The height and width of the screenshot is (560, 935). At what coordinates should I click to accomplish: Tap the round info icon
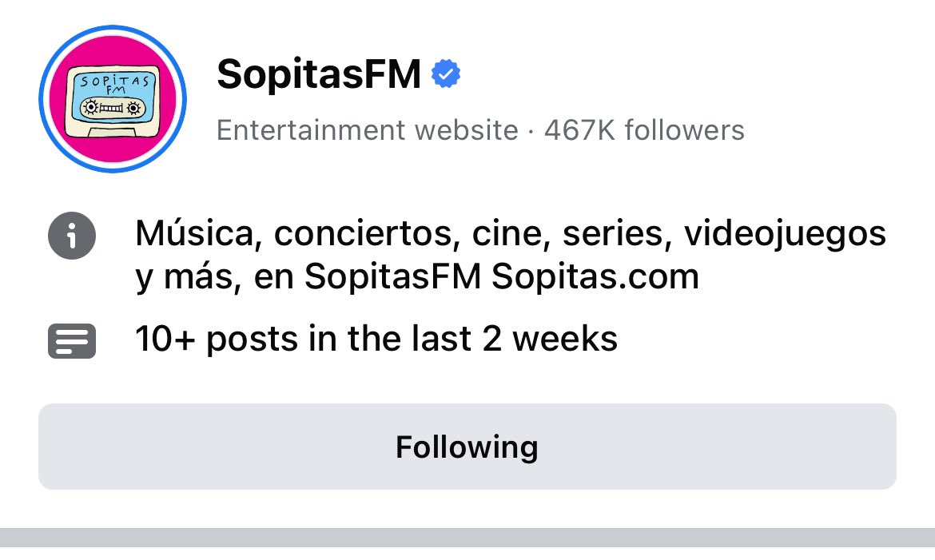(x=72, y=236)
